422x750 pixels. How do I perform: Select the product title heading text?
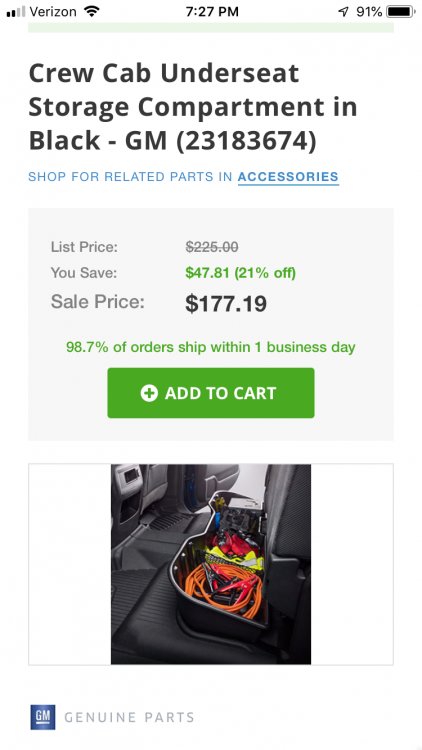point(193,107)
